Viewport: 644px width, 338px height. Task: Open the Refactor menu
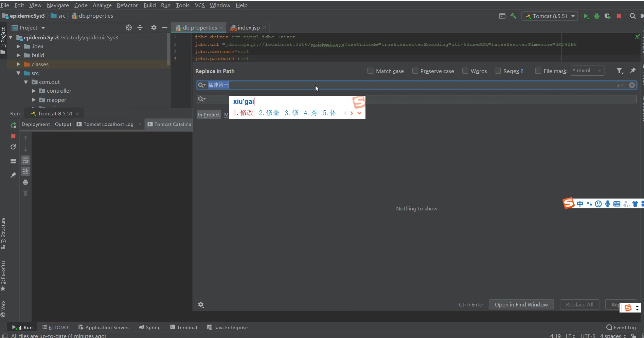click(127, 5)
